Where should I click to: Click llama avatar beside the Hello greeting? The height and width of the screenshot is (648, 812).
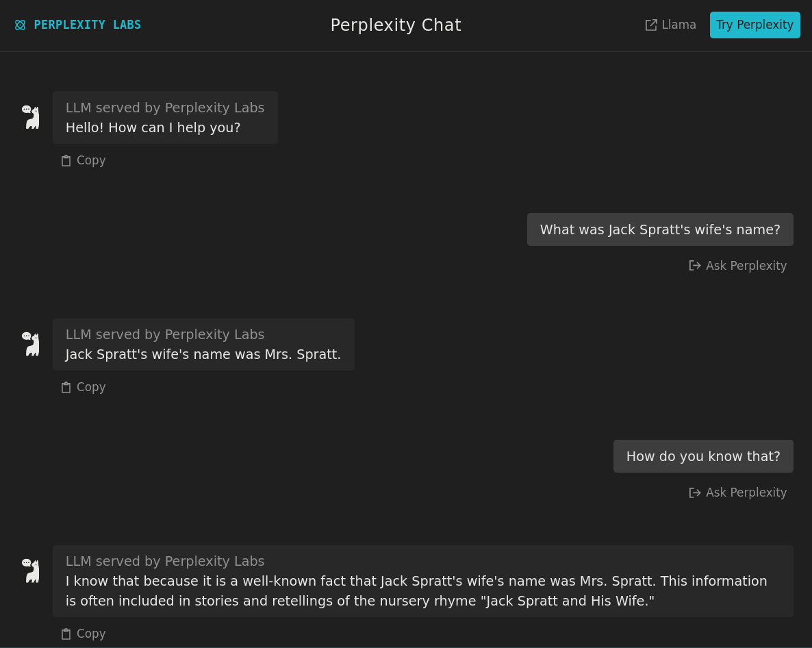(x=31, y=117)
